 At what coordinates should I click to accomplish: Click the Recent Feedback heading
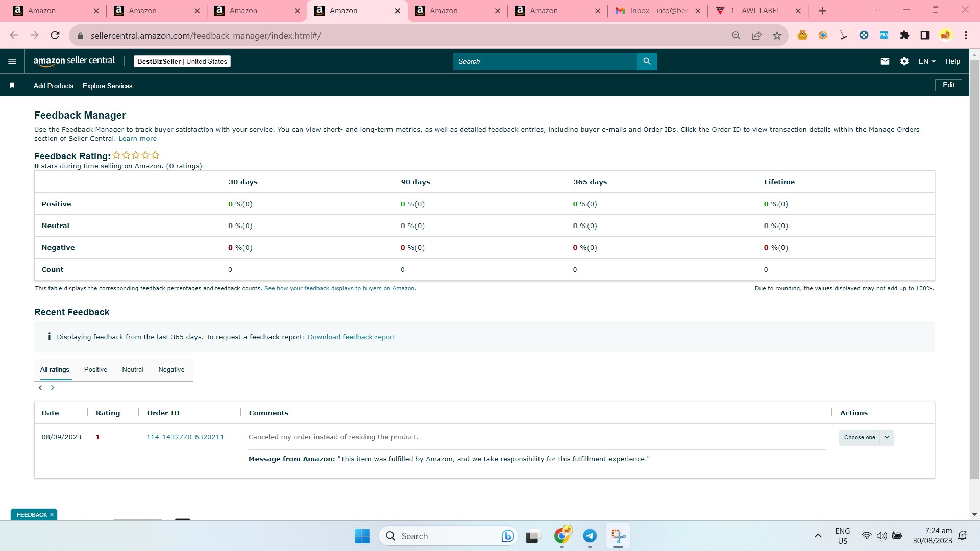click(72, 312)
